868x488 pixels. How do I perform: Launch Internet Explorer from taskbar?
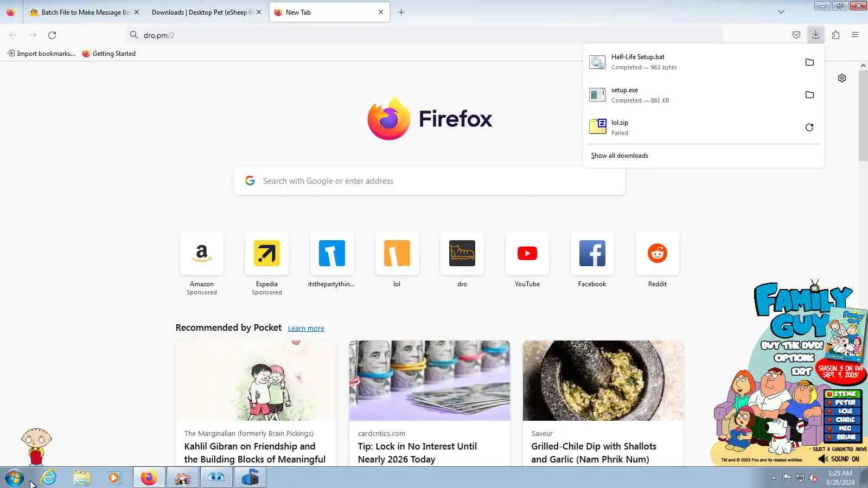tap(49, 478)
